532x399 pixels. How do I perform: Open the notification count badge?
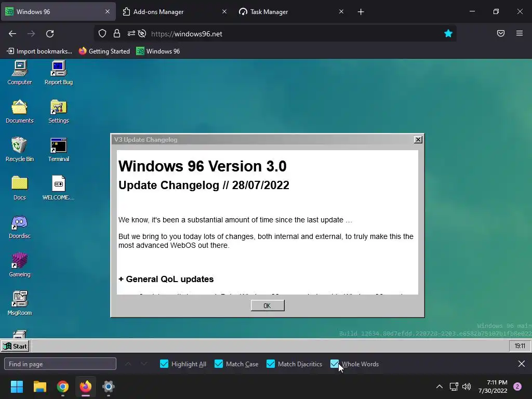[x=517, y=387]
